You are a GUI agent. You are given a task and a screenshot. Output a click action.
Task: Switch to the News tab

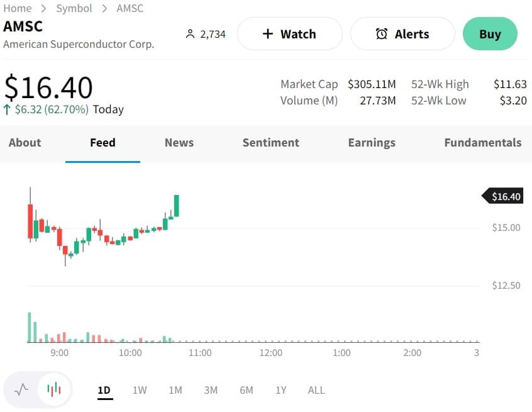[179, 143]
